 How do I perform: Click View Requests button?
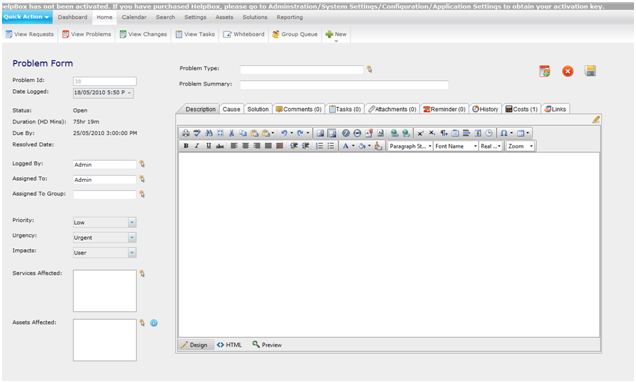(x=30, y=34)
